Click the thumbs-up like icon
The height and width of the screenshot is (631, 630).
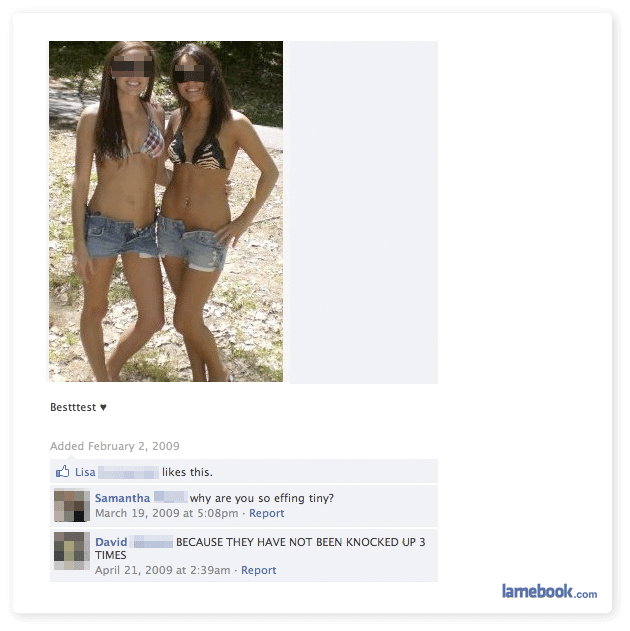tap(62, 471)
